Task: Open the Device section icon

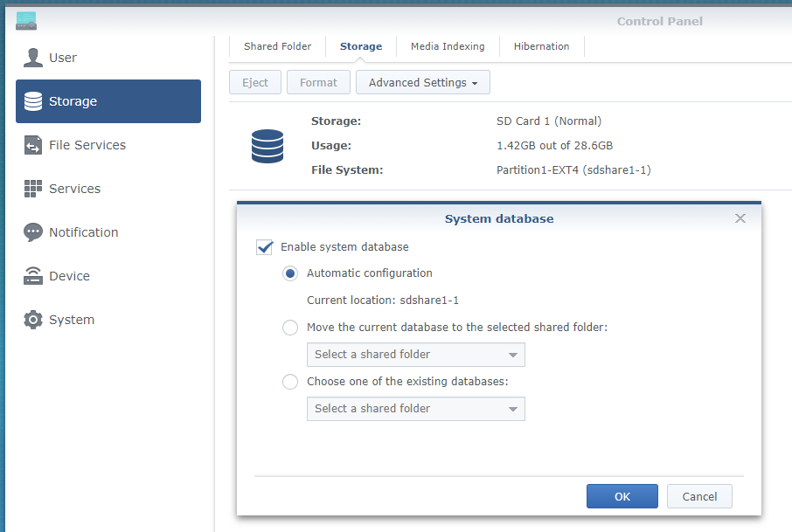Action: click(x=32, y=276)
